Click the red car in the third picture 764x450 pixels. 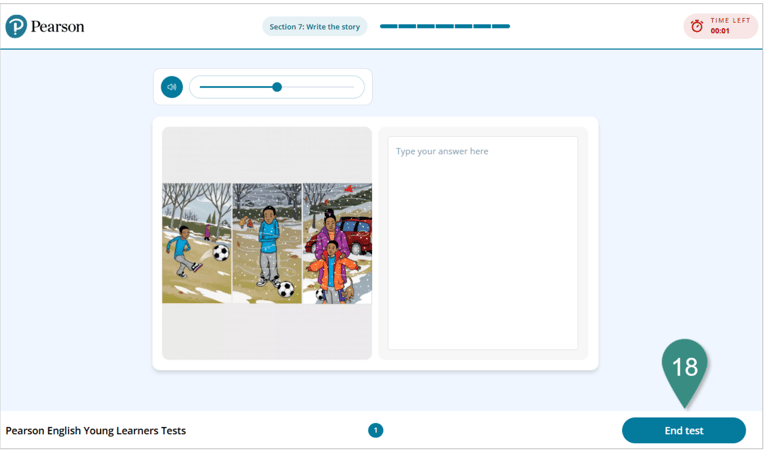point(357,235)
